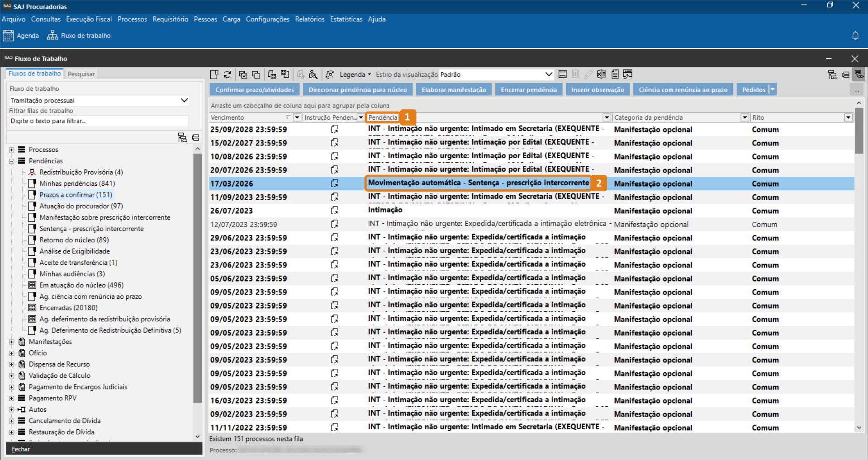This screenshot has width=868, height=460.
Task: Click the save layout floppy disk icon
Action: [562, 74]
